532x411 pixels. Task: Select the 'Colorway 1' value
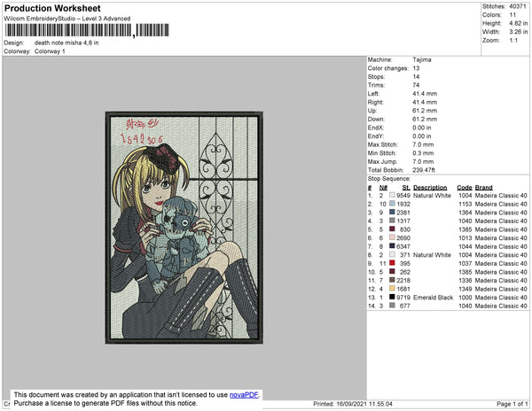50,51
